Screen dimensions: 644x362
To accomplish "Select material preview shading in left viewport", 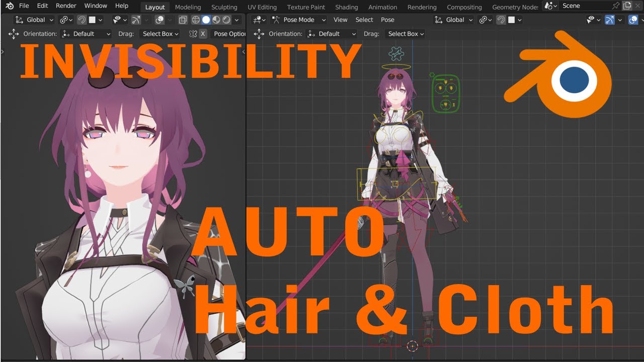I will 216,20.
